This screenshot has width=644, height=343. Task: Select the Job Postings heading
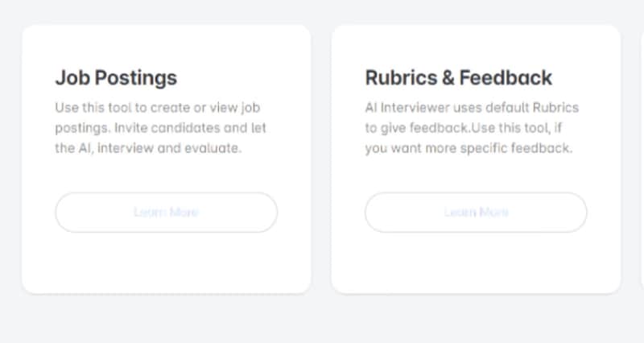tap(116, 78)
